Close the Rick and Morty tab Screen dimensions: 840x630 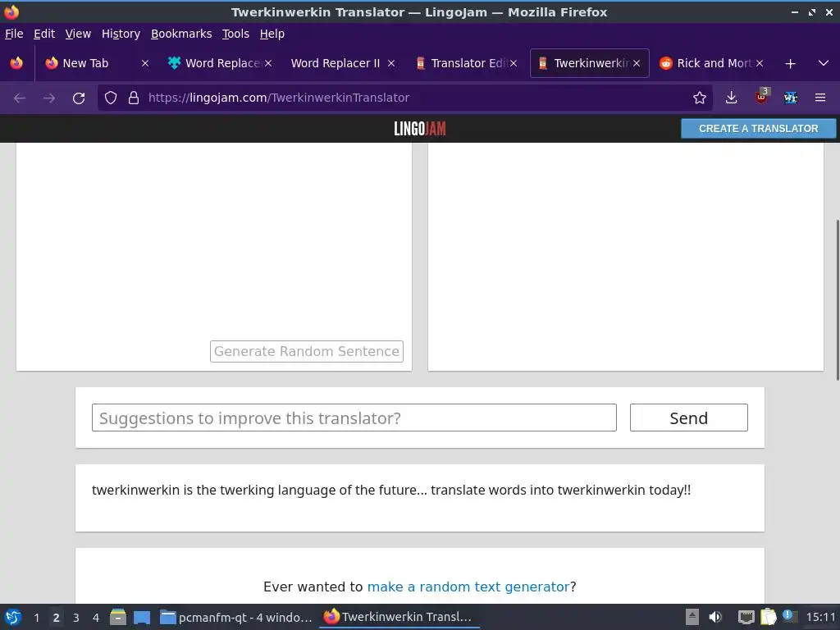point(760,63)
